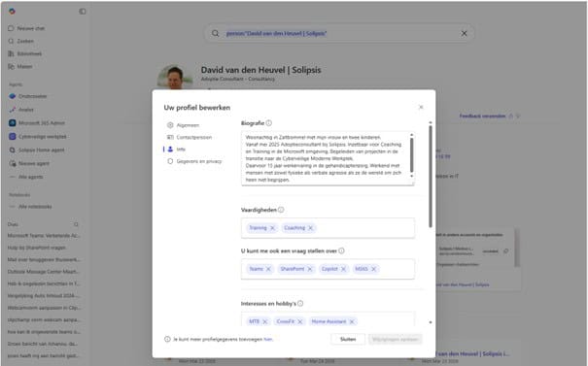Open the Cyberveilige werkplek agent
This screenshot has height=366, width=588.
pos(38,136)
